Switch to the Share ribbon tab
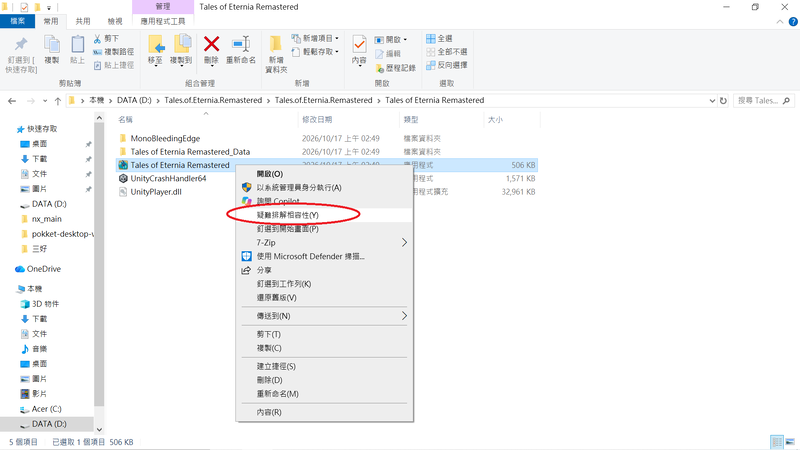Screen dimensions: 800x450 [x=83, y=21]
